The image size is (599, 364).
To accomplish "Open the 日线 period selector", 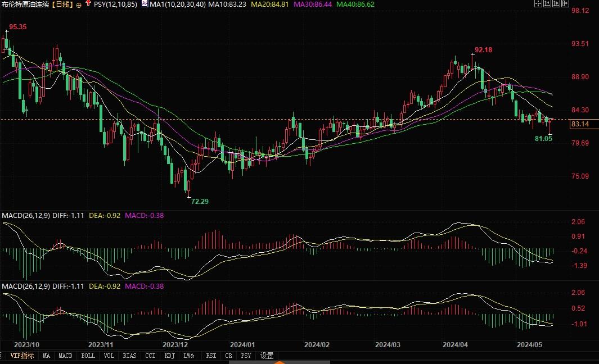I will click(x=63, y=4).
